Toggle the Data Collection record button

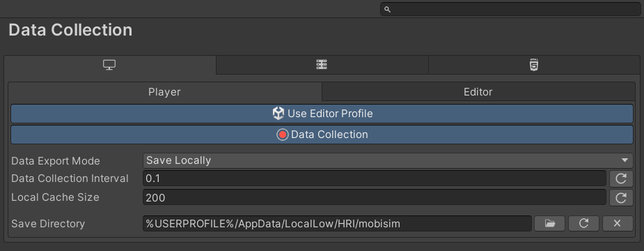[x=322, y=135]
